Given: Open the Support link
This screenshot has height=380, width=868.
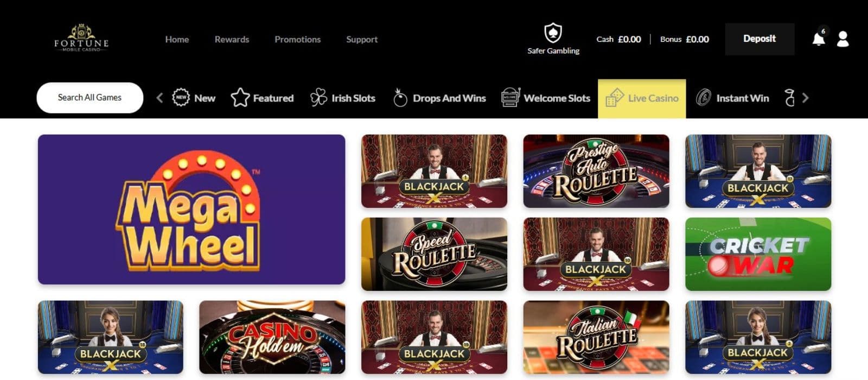Looking at the screenshot, I should (362, 40).
